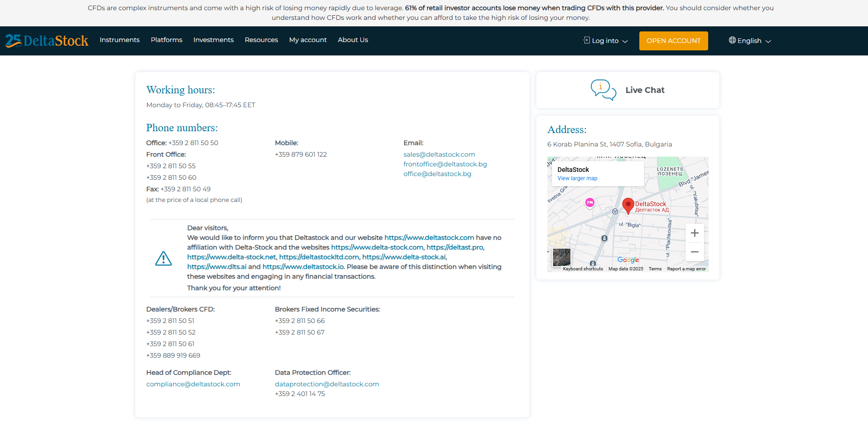Click Fax number +359 2 811 50 49
This screenshot has height=433, width=868.
pos(186,189)
